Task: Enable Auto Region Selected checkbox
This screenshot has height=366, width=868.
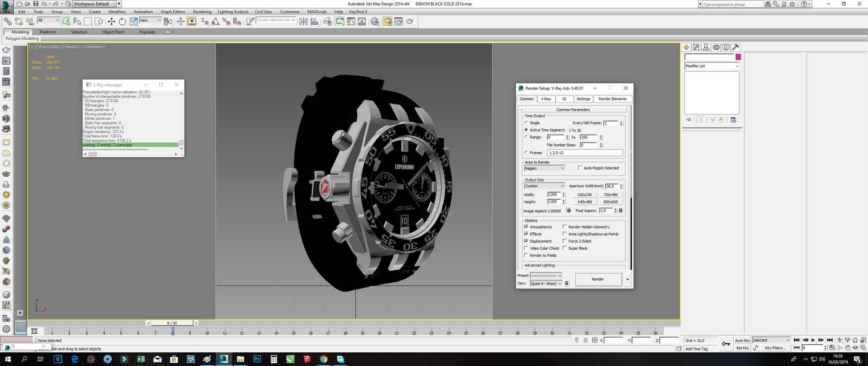Action: (x=580, y=168)
